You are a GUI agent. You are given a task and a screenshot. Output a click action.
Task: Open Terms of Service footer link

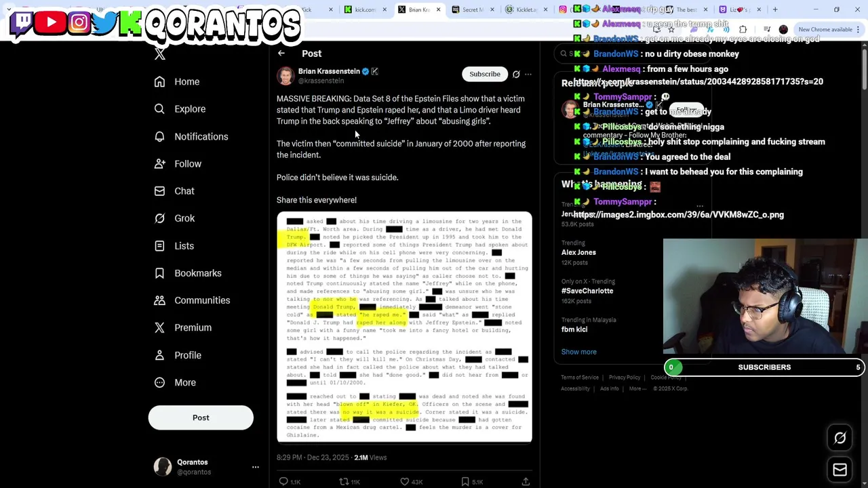pos(580,378)
